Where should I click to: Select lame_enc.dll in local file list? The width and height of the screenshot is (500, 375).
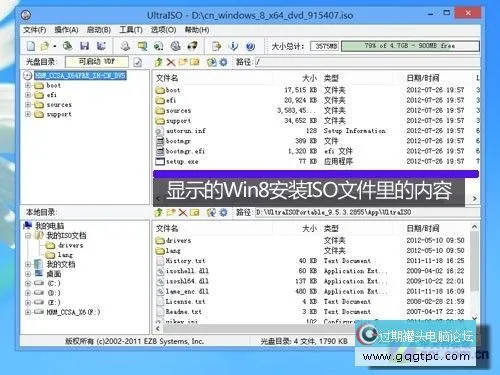point(187,292)
